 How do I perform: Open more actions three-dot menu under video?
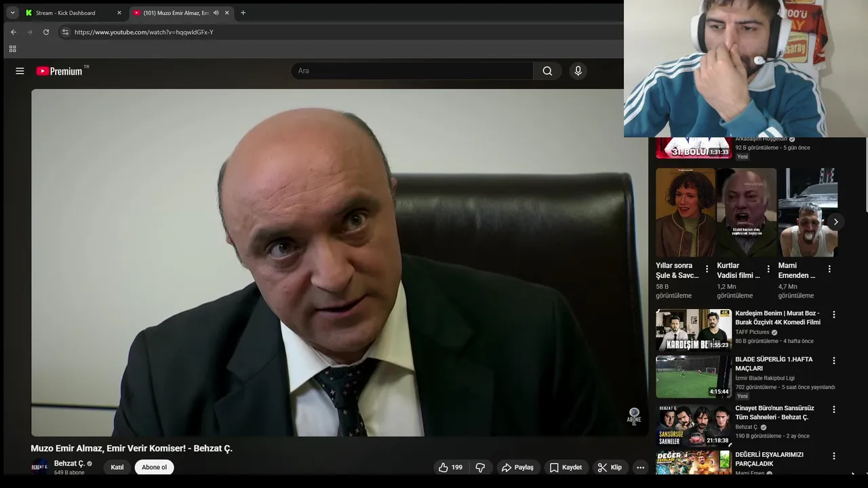(640, 467)
